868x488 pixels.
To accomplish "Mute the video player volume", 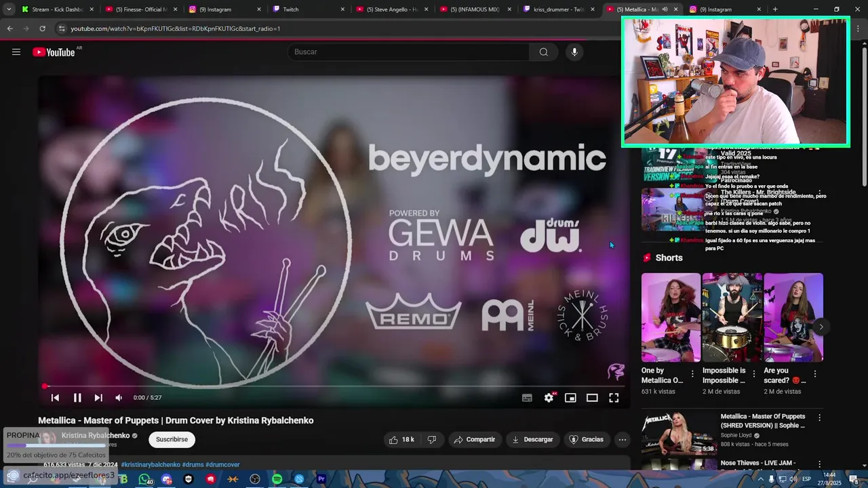I will point(119,398).
